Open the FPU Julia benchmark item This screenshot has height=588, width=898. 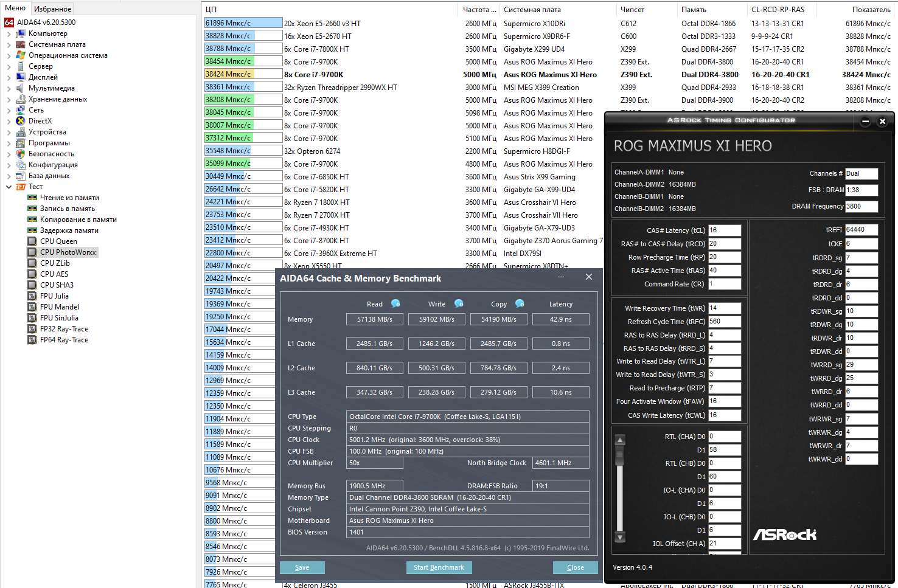(x=54, y=296)
